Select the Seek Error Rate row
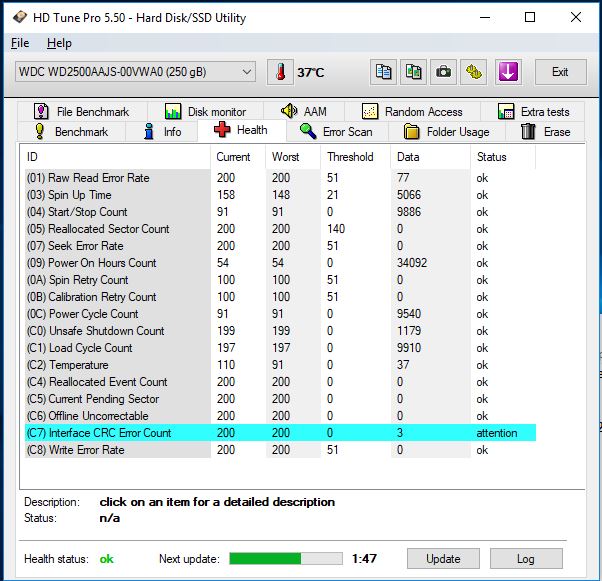 [280, 246]
